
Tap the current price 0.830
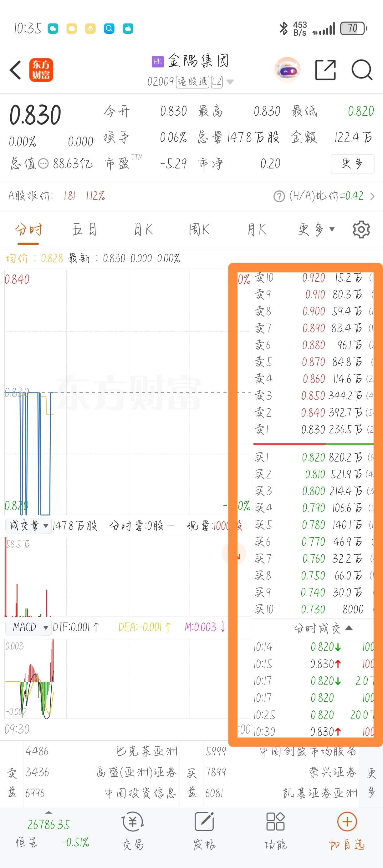click(35, 115)
